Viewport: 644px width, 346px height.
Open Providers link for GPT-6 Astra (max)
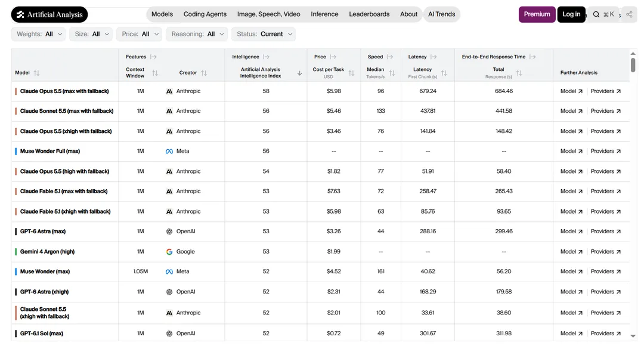coord(605,231)
